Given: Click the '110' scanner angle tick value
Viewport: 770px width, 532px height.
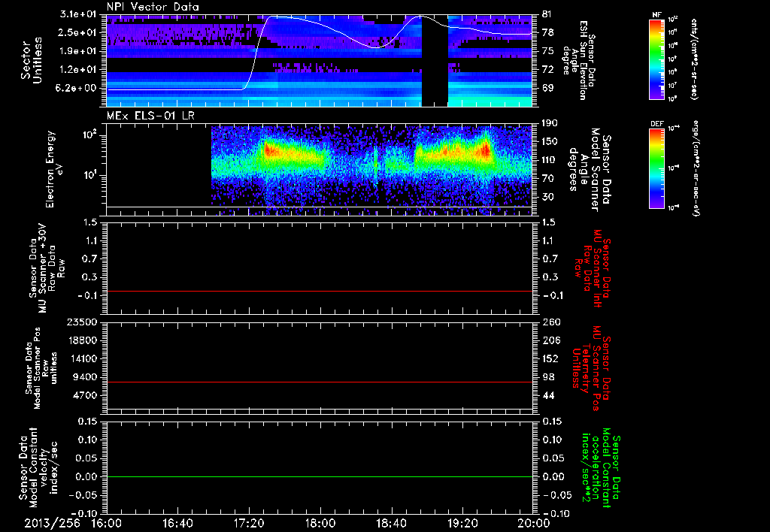Looking at the screenshot, I should (x=550, y=160).
